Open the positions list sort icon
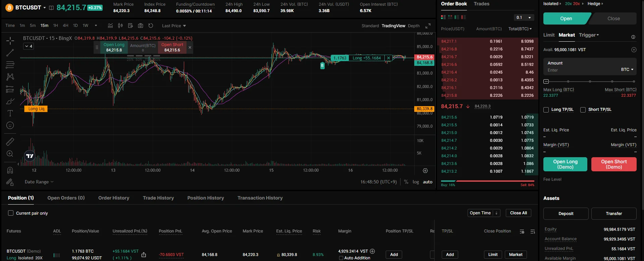The height and width of the screenshot is (261, 644). [532, 231]
